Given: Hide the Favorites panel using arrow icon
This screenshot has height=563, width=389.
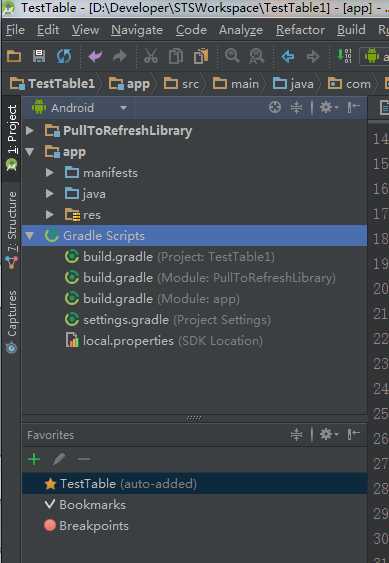Looking at the screenshot, I should 353,434.
